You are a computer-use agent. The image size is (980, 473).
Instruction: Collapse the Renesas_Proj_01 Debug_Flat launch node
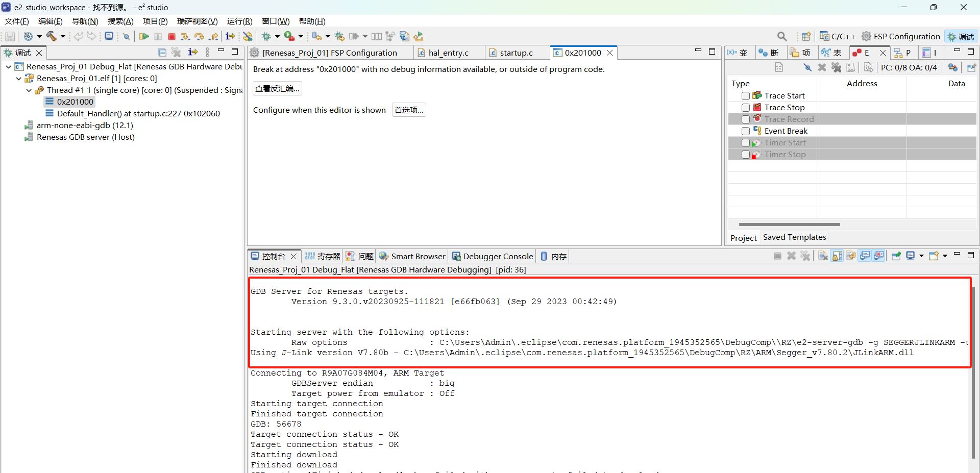9,67
